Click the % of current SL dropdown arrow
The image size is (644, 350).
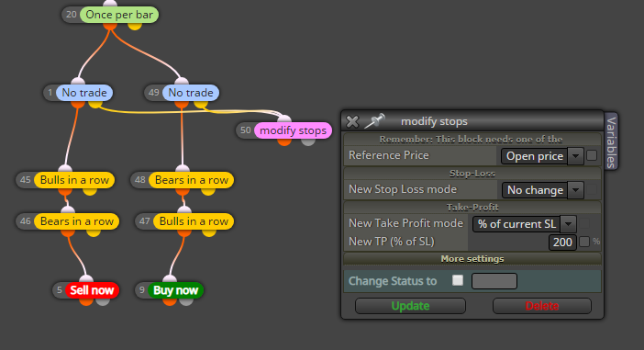[569, 224]
